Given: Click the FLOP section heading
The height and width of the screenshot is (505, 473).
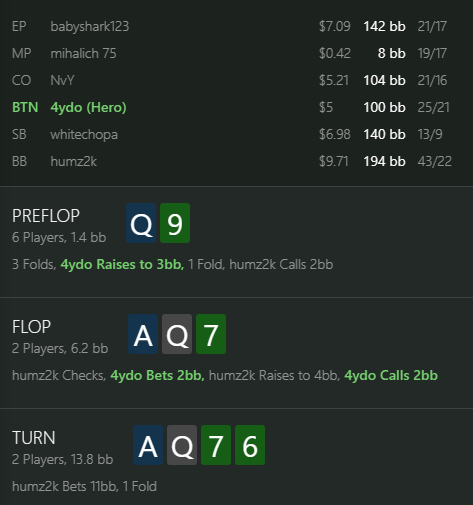Looking at the screenshot, I should click(x=31, y=327).
